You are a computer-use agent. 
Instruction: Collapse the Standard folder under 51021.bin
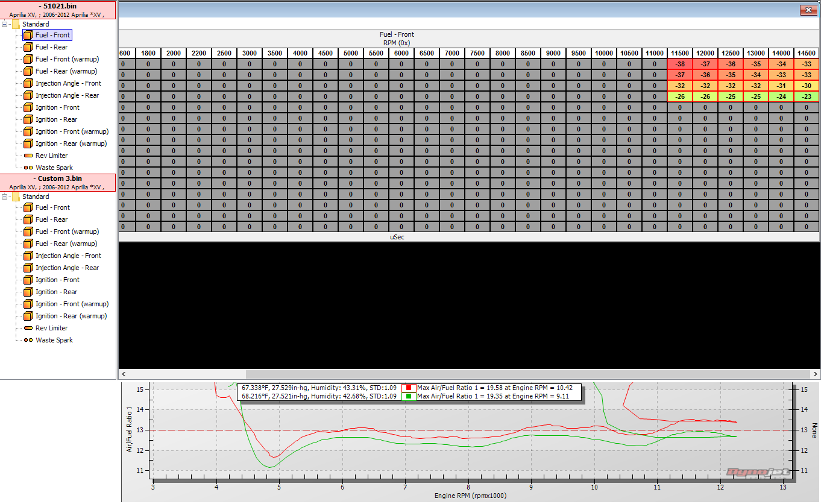[5, 24]
